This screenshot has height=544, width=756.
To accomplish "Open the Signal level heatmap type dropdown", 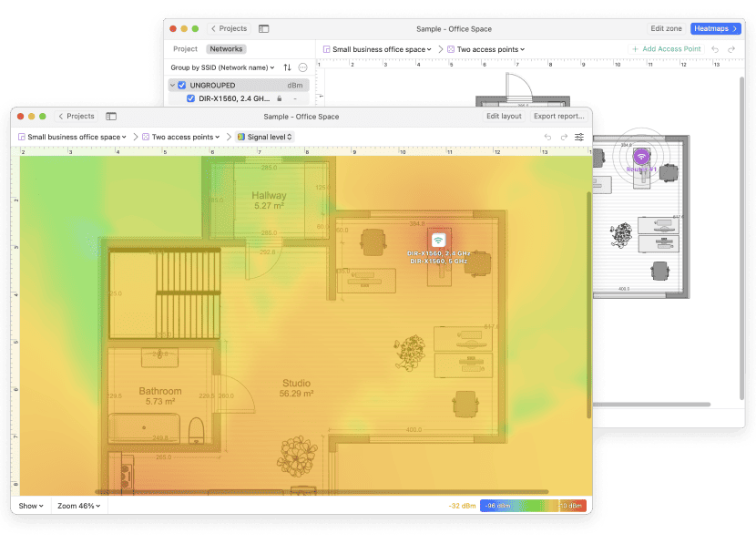I will point(264,137).
